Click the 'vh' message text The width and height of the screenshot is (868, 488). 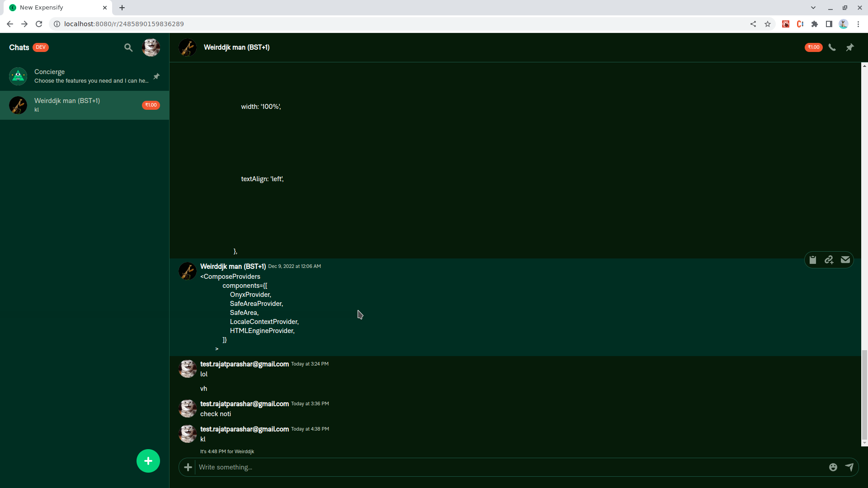(x=204, y=389)
